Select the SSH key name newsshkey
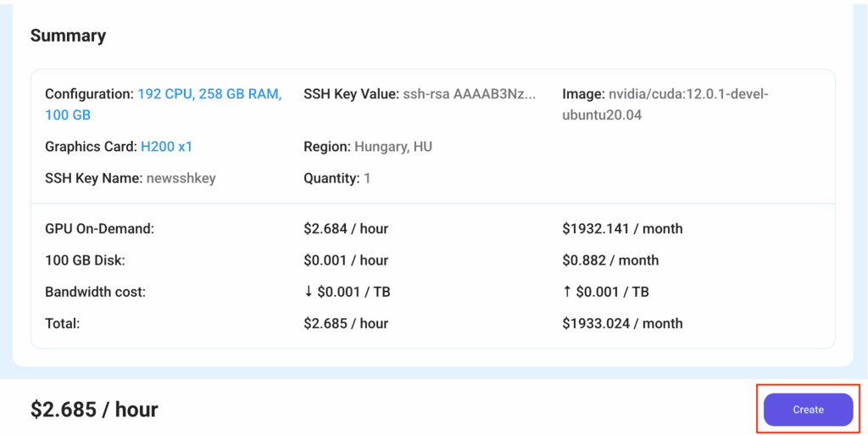This screenshot has width=868, height=436. point(181,178)
